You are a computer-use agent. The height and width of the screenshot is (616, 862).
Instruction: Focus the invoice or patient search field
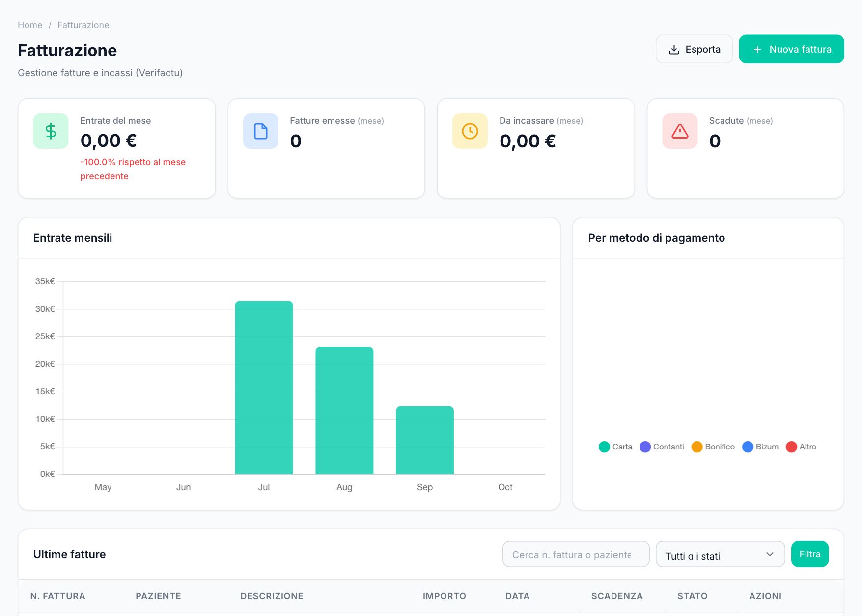click(576, 555)
